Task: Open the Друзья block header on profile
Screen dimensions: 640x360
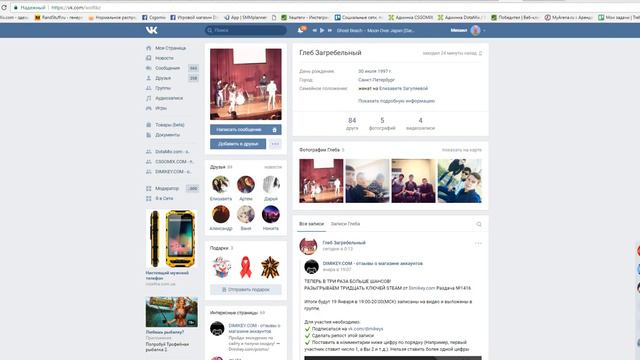Action: pyautogui.click(x=221, y=167)
